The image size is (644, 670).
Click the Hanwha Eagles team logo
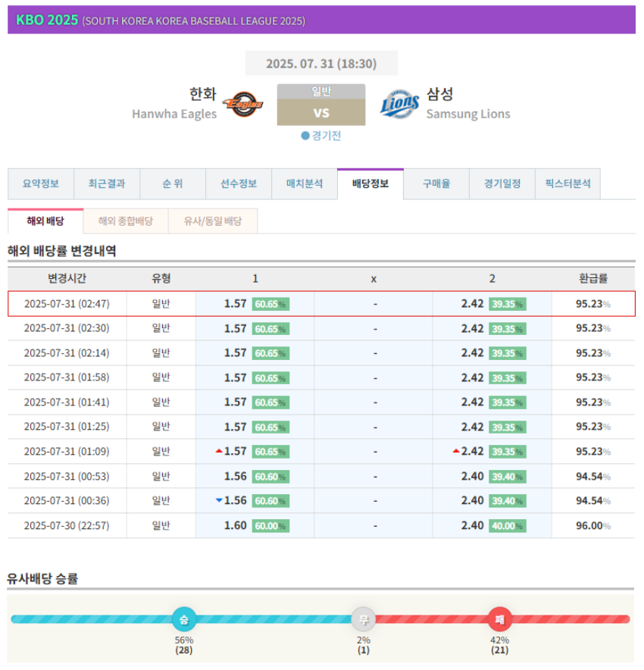(x=242, y=104)
